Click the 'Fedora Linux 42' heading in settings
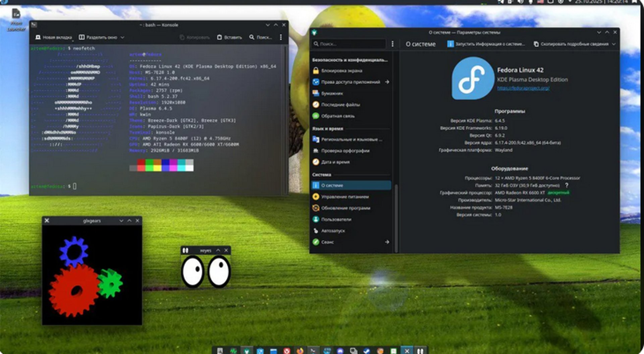Viewport: 644px width, 354px height. point(520,70)
